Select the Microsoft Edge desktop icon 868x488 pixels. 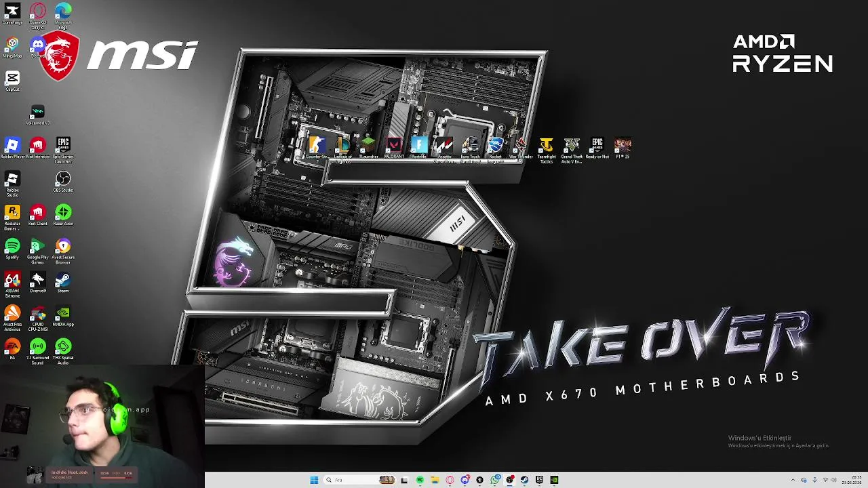coord(63,15)
